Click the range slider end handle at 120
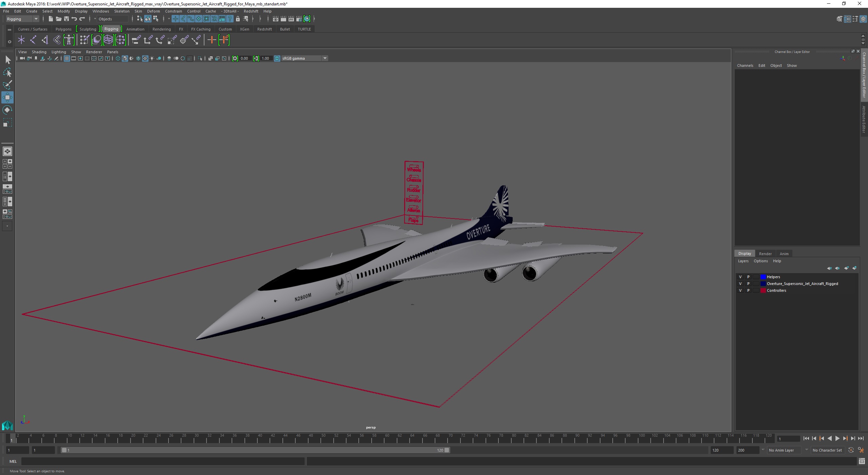The width and height of the screenshot is (868, 475). pyautogui.click(x=447, y=450)
